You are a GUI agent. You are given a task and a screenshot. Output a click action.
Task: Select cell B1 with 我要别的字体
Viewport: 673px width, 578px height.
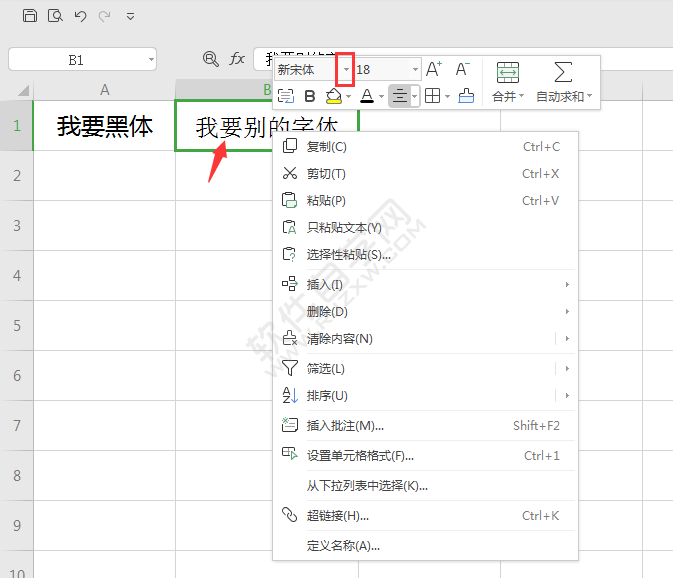(x=223, y=126)
